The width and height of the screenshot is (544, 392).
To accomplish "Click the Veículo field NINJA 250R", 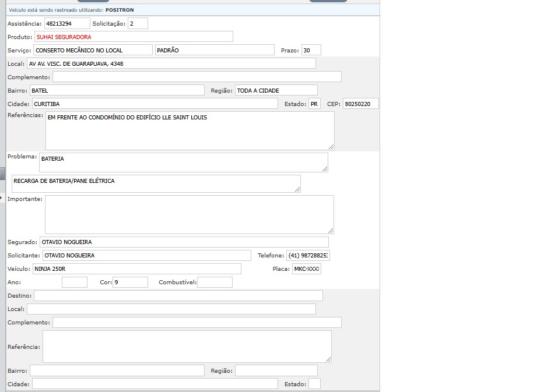I will pos(137,269).
